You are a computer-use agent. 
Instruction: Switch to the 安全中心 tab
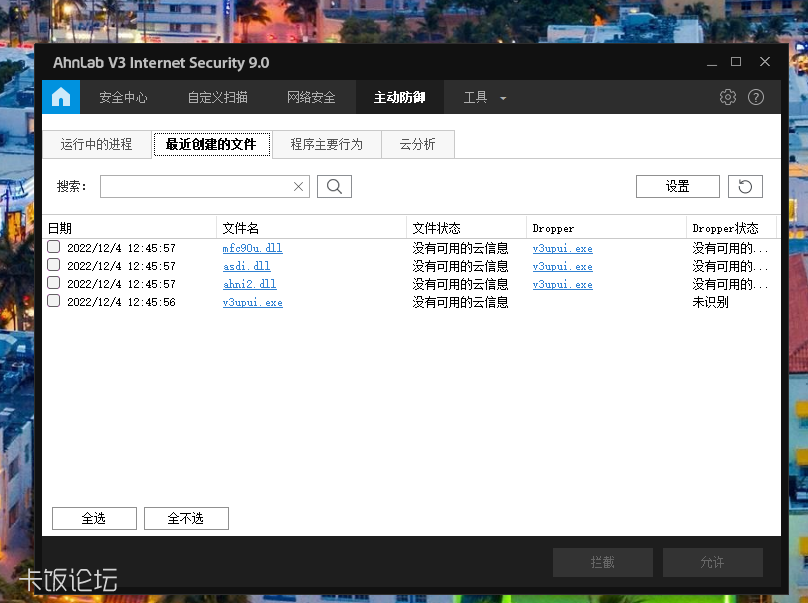coord(123,97)
